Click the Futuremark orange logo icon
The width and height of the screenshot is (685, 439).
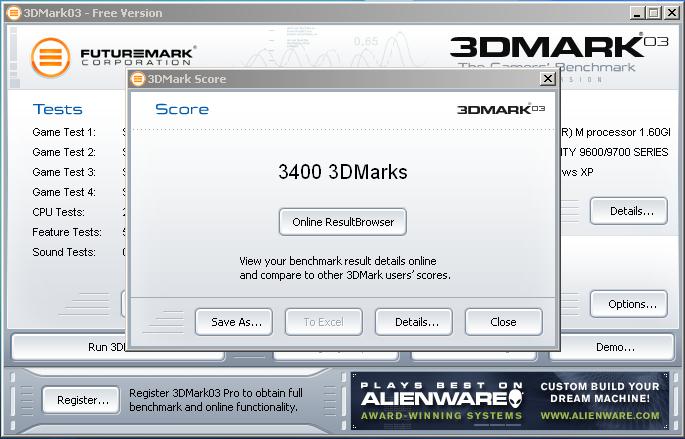click(x=51, y=57)
